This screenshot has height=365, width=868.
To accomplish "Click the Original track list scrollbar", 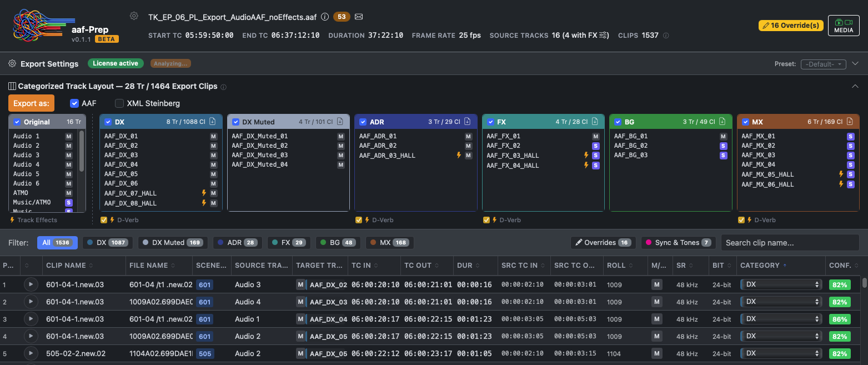I will click(82, 150).
